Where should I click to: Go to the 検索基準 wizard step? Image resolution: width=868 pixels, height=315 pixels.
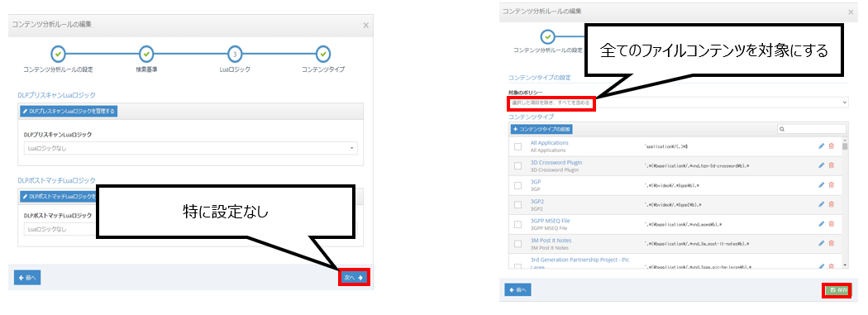coord(146,55)
